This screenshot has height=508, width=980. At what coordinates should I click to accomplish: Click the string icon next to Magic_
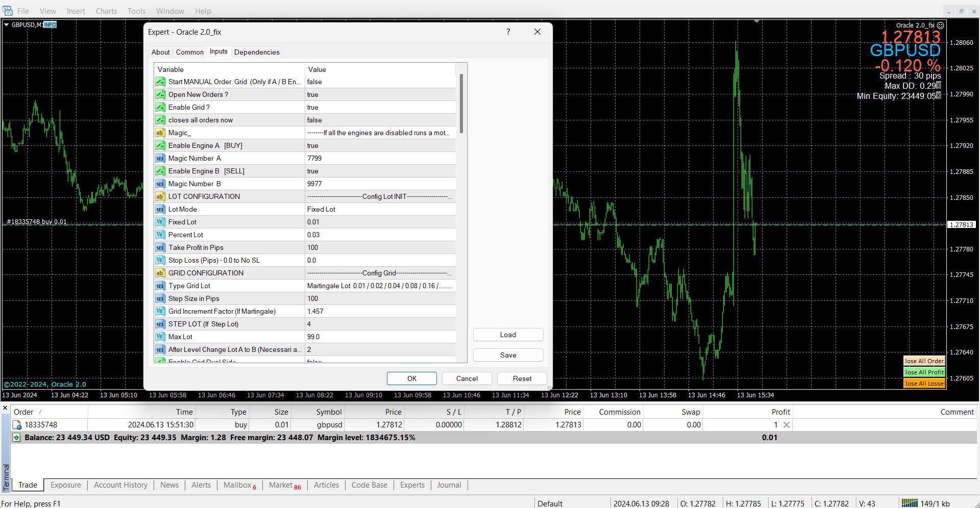160,133
